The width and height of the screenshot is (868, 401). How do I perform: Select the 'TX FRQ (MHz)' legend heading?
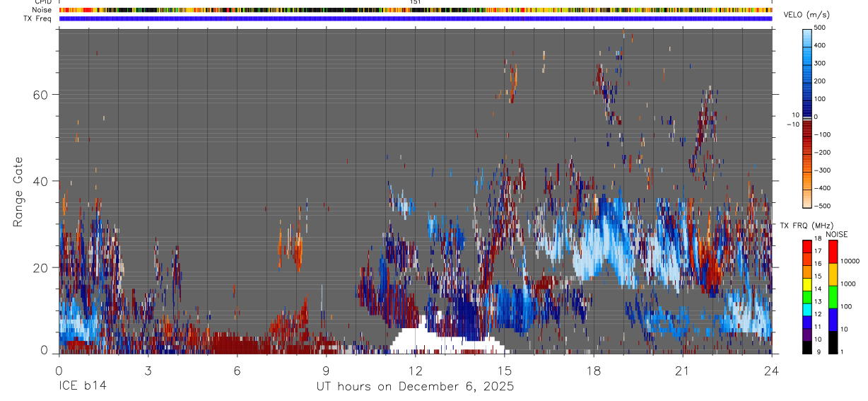tap(807, 226)
